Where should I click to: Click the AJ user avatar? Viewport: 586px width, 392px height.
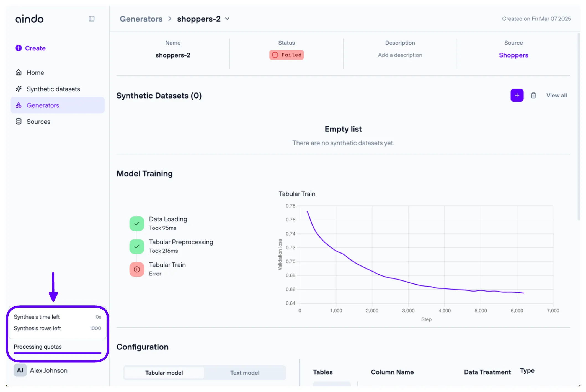coord(20,370)
